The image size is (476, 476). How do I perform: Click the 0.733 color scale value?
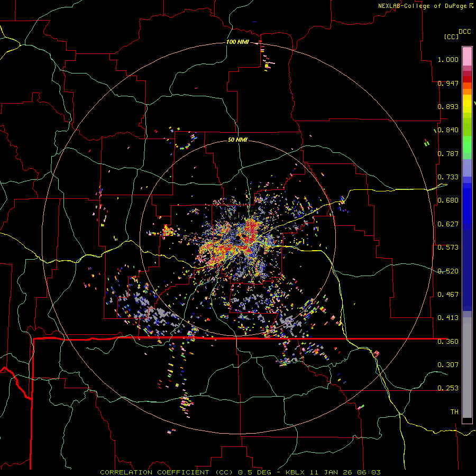point(448,177)
